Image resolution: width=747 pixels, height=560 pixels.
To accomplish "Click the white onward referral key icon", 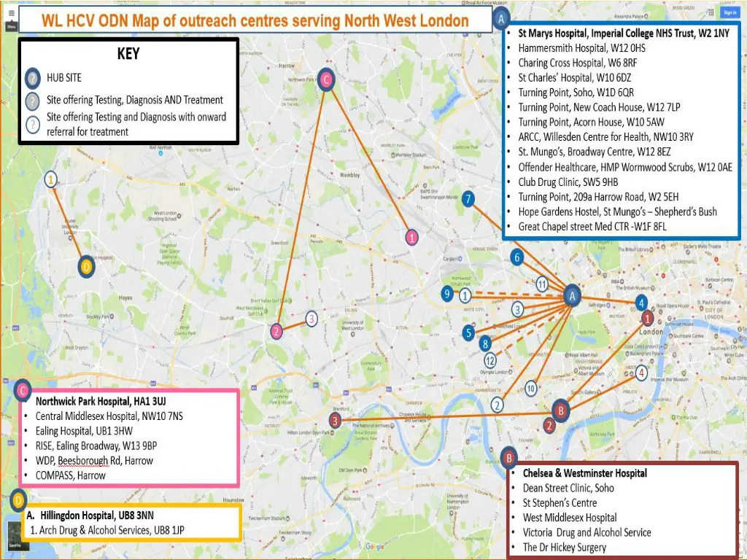I will 33,125.
